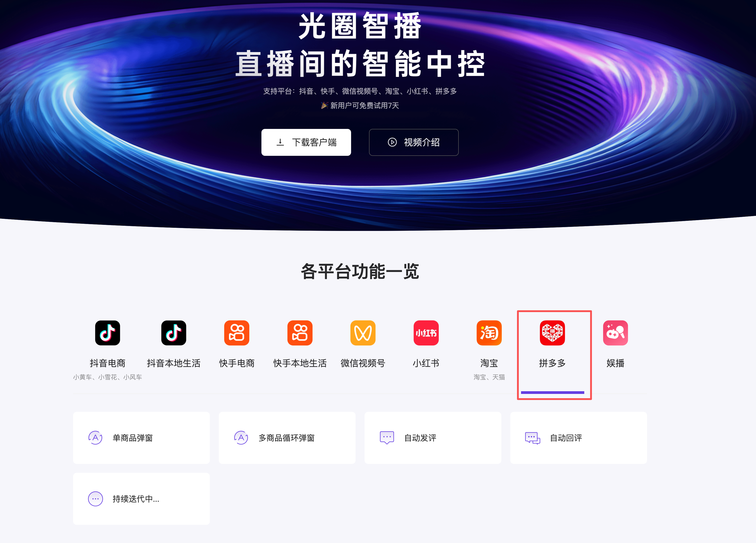The width and height of the screenshot is (756, 543).
Task: Open the 多商品循环弹窗 feature card
Action: pyautogui.click(x=287, y=438)
